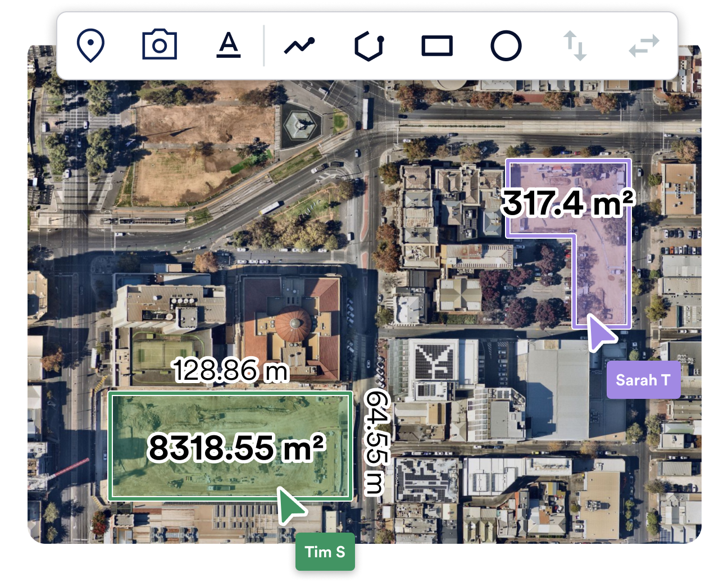Select the horizontal compare tool
The height and width of the screenshot is (582, 728).
point(644,46)
